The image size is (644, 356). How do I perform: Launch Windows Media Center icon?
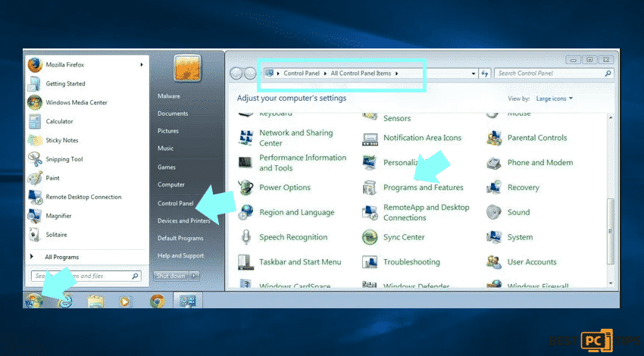(35, 103)
